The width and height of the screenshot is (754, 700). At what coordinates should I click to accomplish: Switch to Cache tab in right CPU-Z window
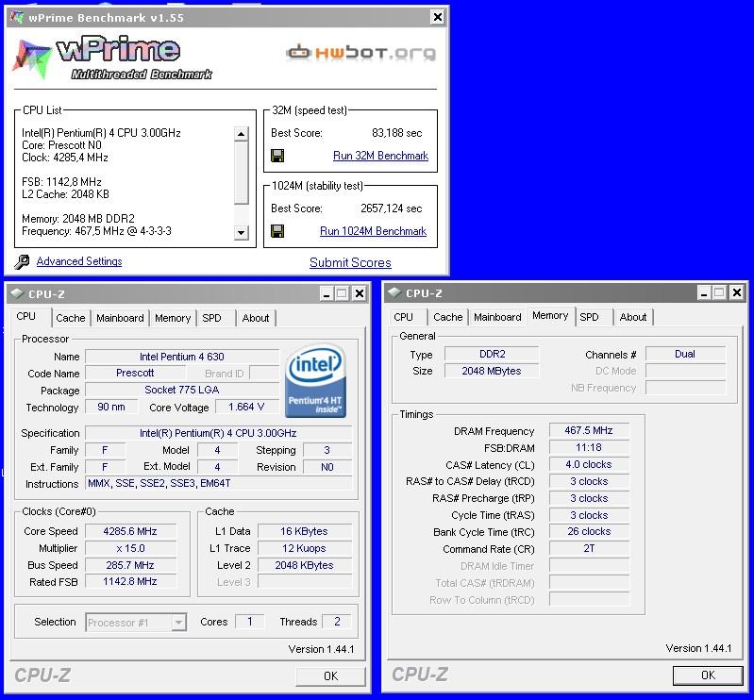click(447, 317)
